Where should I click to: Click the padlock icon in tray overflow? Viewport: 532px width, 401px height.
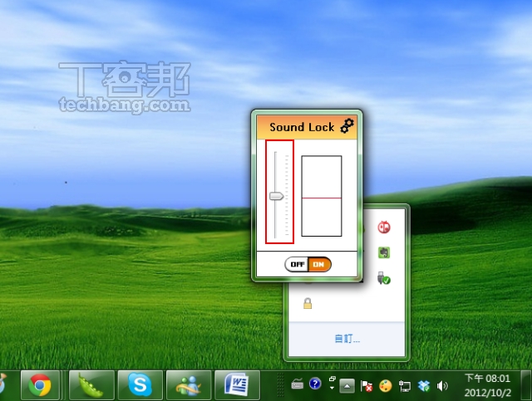(308, 305)
